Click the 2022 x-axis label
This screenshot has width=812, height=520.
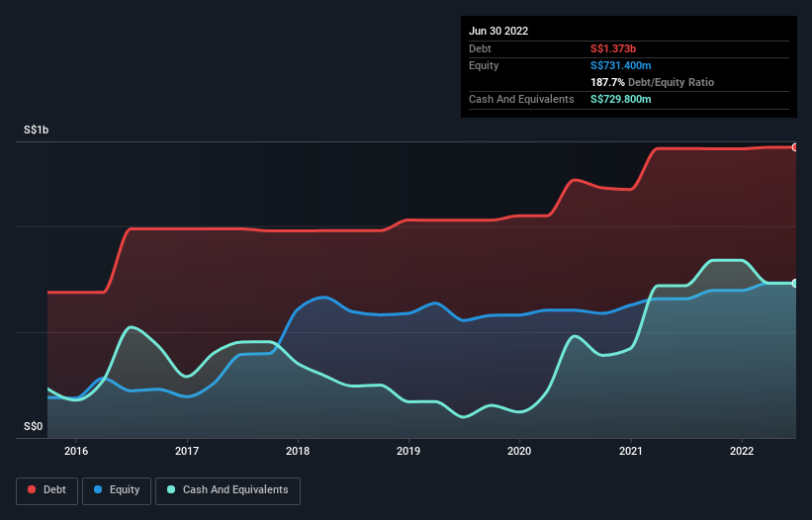click(x=742, y=451)
